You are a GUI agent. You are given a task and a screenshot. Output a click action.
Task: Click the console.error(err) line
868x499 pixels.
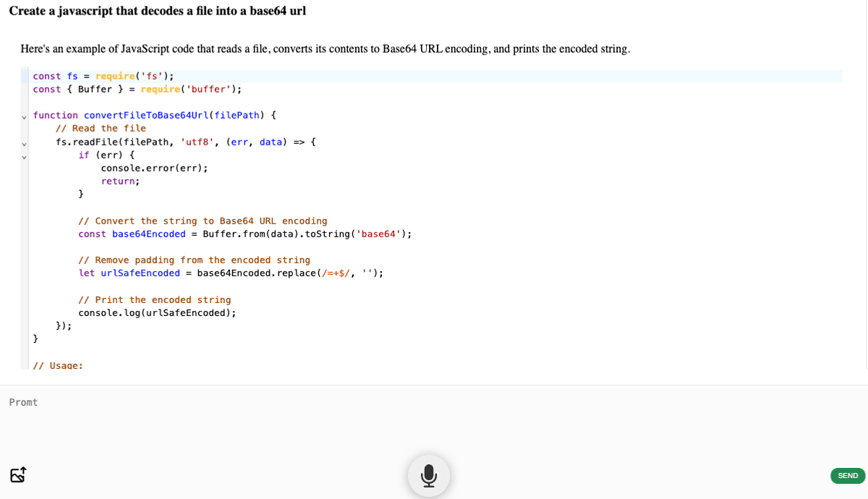[x=154, y=168]
